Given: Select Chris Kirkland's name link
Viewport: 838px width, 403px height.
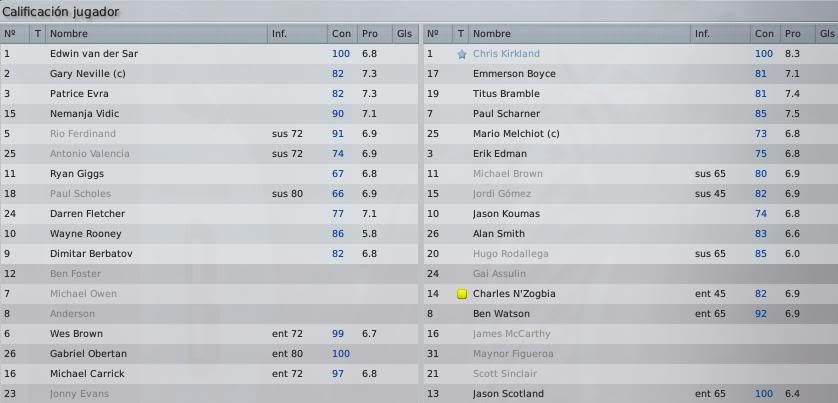Looking at the screenshot, I should 506,54.
